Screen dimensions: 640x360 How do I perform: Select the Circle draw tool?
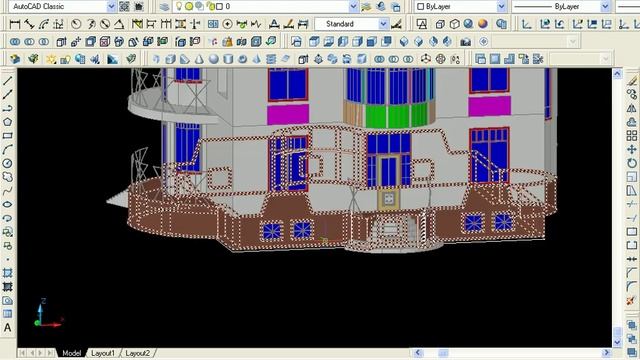pos(7,163)
